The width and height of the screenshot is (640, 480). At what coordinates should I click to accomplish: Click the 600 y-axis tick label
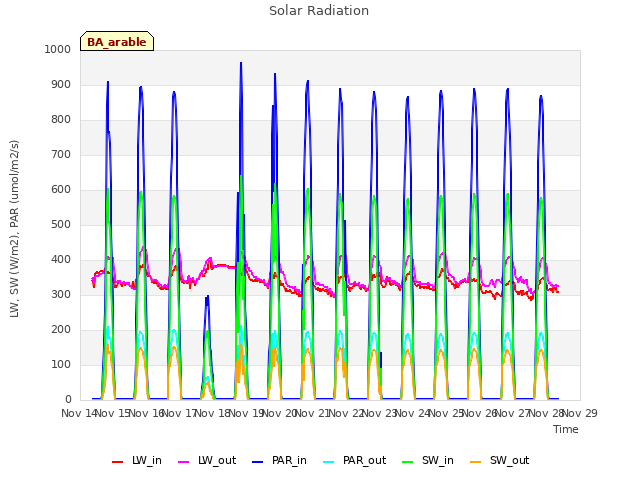pyautogui.click(x=61, y=189)
